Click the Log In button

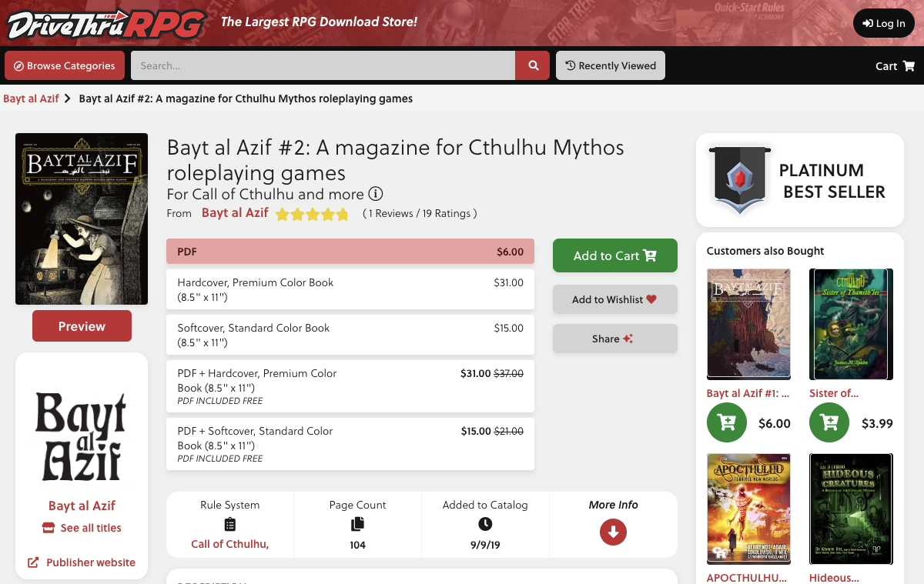click(x=884, y=23)
